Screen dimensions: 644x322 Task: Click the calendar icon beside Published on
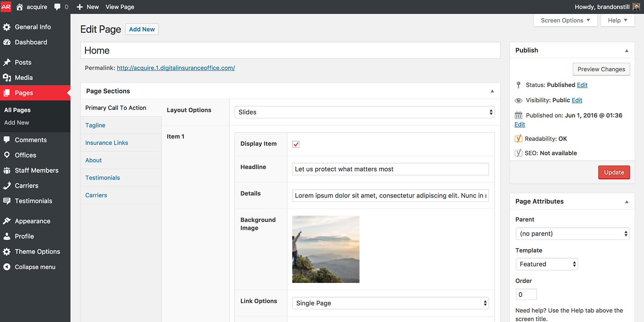(x=518, y=116)
